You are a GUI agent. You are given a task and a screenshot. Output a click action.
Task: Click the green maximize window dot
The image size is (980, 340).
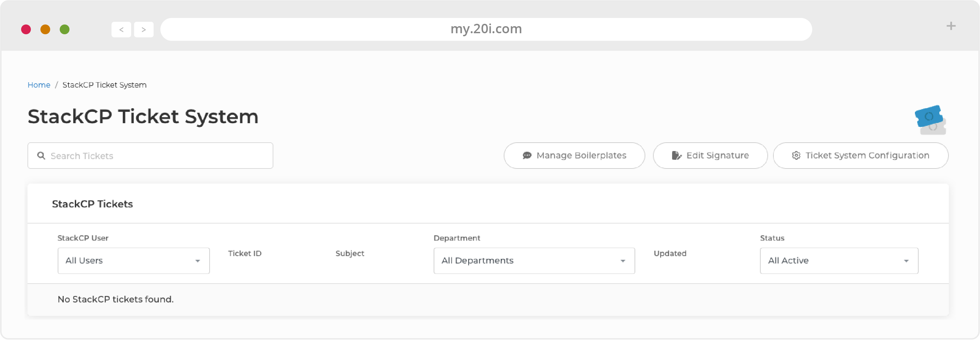65,29
